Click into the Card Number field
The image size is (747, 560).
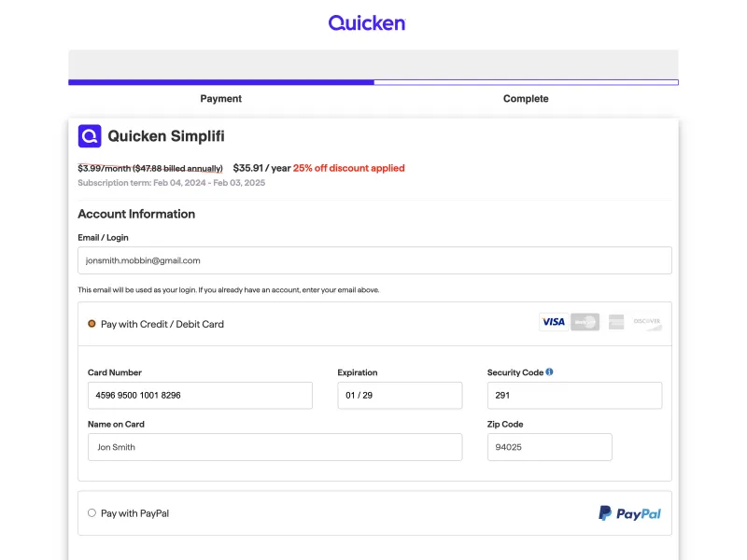[x=200, y=395]
